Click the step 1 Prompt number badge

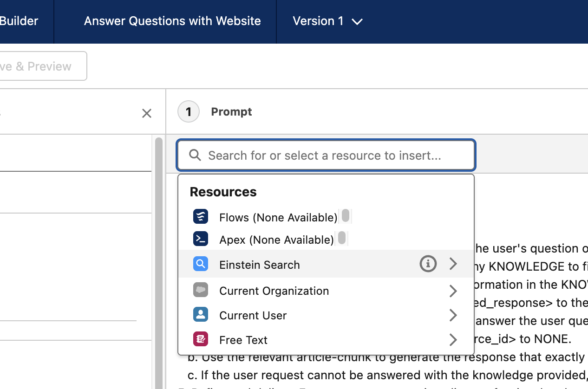point(189,112)
